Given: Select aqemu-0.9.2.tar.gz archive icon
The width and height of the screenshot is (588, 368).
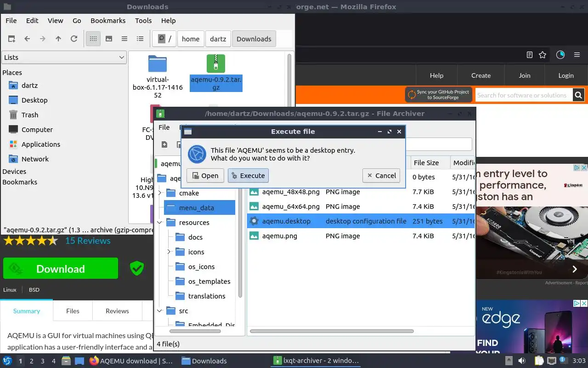Looking at the screenshot, I should click(216, 63).
